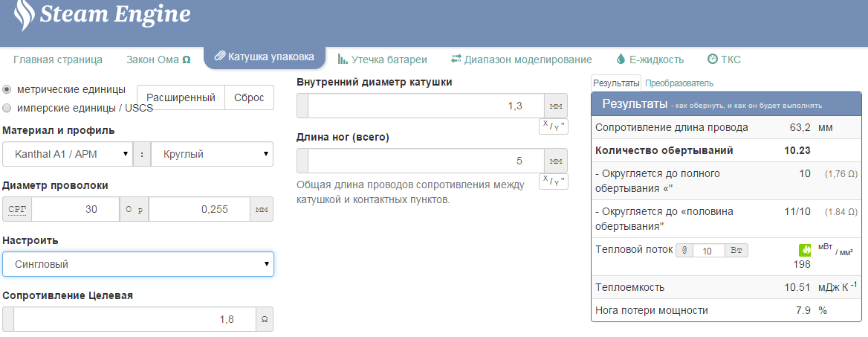Click the wire diameter field showing 0,255
The width and height of the screenshot is (868, 337).
click(x=199, y=209)
